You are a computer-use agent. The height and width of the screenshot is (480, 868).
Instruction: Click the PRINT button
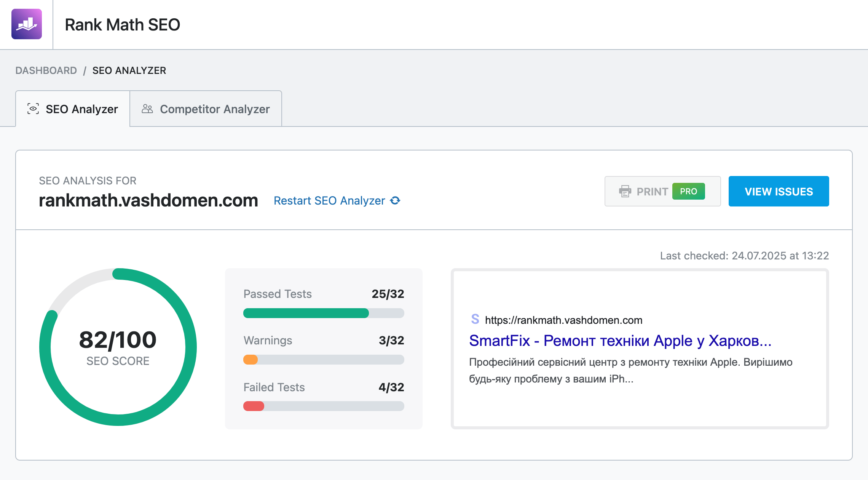point(662,191)
